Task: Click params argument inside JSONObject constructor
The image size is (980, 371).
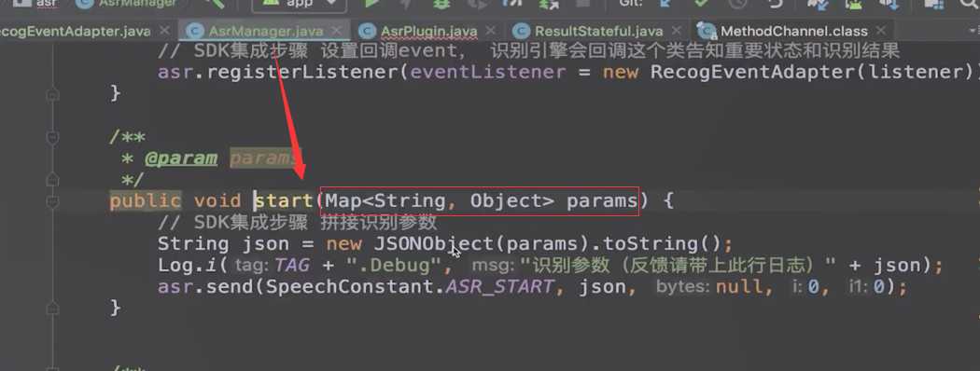Action: point(542,243)
